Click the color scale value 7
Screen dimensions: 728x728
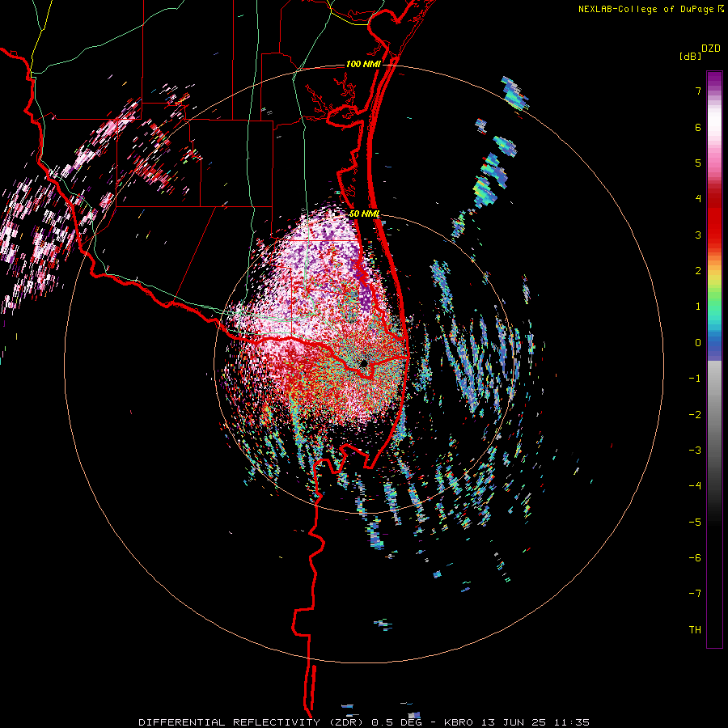tap(698, 91)
